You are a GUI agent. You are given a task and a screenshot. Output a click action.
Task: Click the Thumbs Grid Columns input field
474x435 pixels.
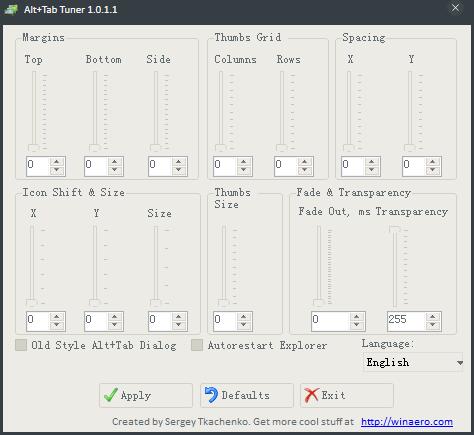[225, 166]
